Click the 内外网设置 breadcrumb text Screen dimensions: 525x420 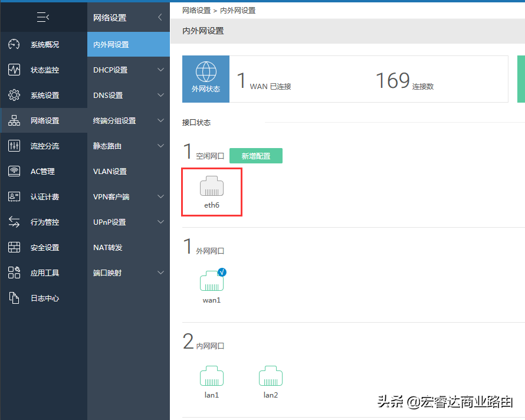pyautogui.click(x=238, y=11)
